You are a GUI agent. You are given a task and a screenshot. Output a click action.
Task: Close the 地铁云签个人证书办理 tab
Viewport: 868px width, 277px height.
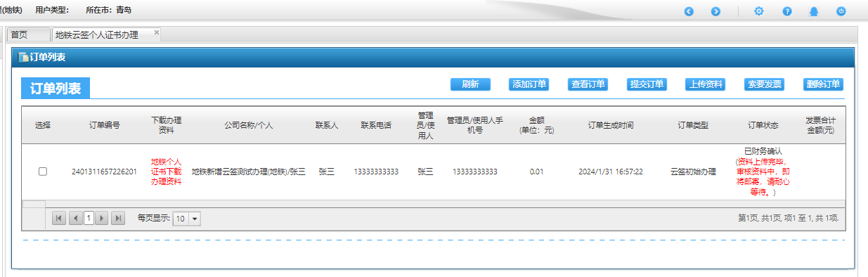coord(157,32)
